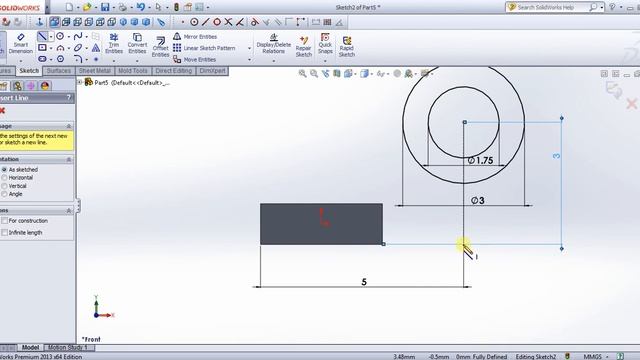Switch to the DimXpert tab
Screen dimensions: 640x360
[x=212, y=71]
